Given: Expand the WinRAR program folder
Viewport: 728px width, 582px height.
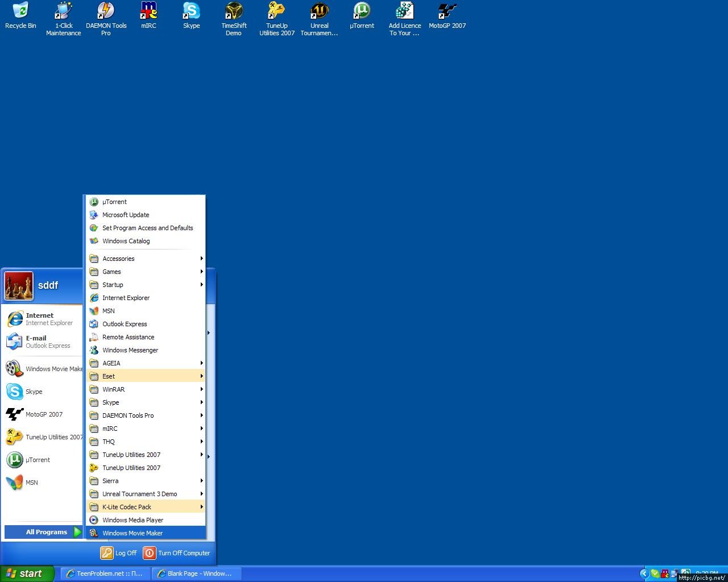Looking at the screenshot, I should coord(146,389).
